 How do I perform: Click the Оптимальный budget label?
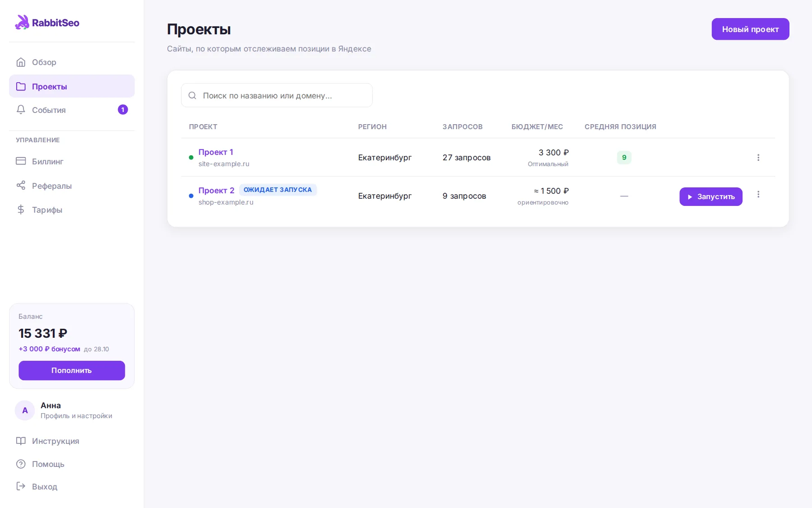tap(548, 164)
